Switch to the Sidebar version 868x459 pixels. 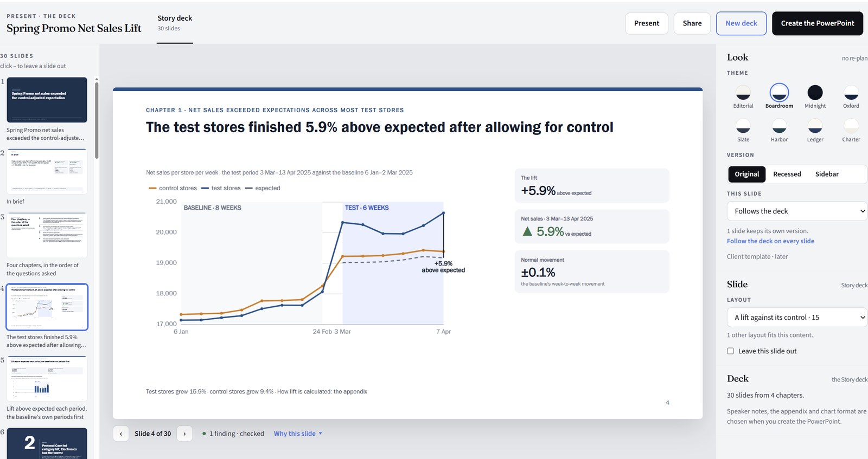pos(827,174)
